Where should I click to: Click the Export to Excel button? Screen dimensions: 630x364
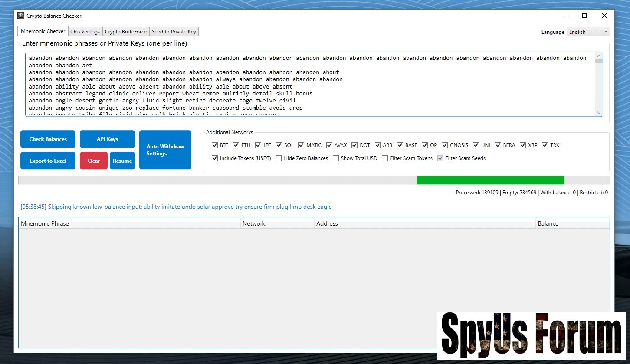pos(48,161)
